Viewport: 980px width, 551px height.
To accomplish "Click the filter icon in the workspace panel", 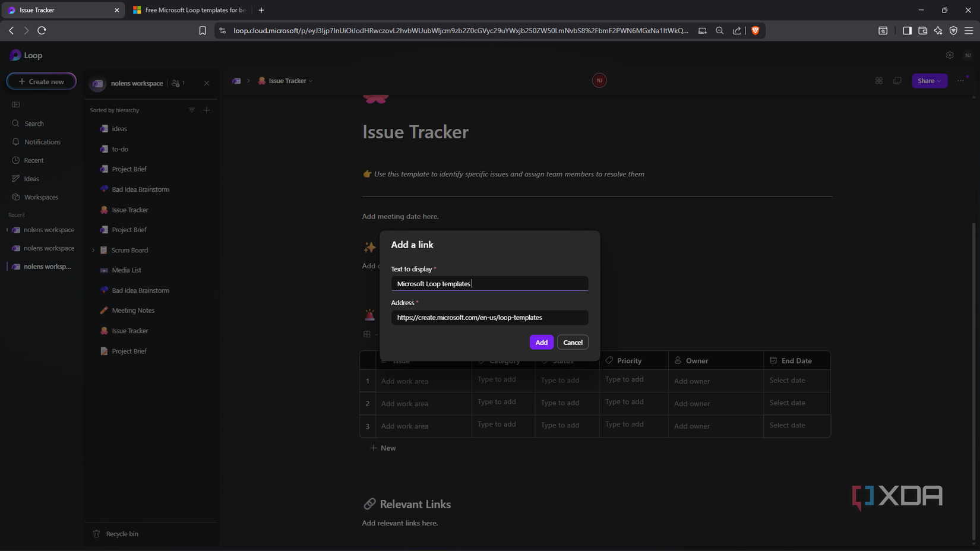I will [x=191, y=110].
